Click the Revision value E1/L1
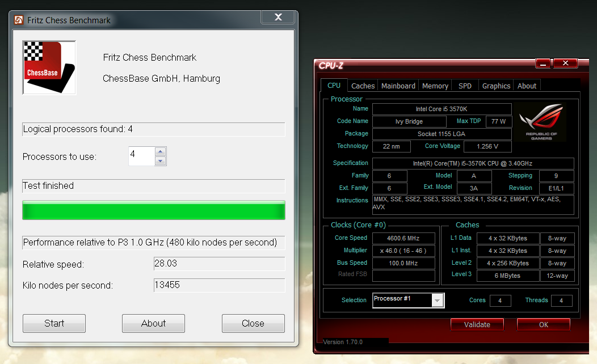This screenshot has height=364, width=597. 556,188
